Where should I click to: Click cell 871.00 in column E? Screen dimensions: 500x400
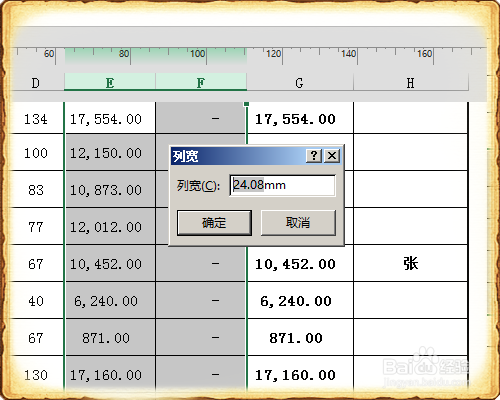(110, 338)
